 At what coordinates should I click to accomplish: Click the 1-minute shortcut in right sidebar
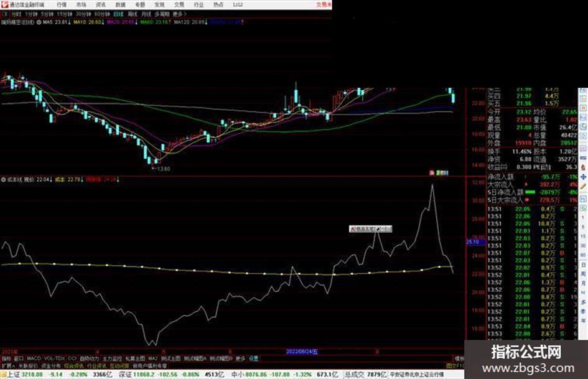[583, 217]
